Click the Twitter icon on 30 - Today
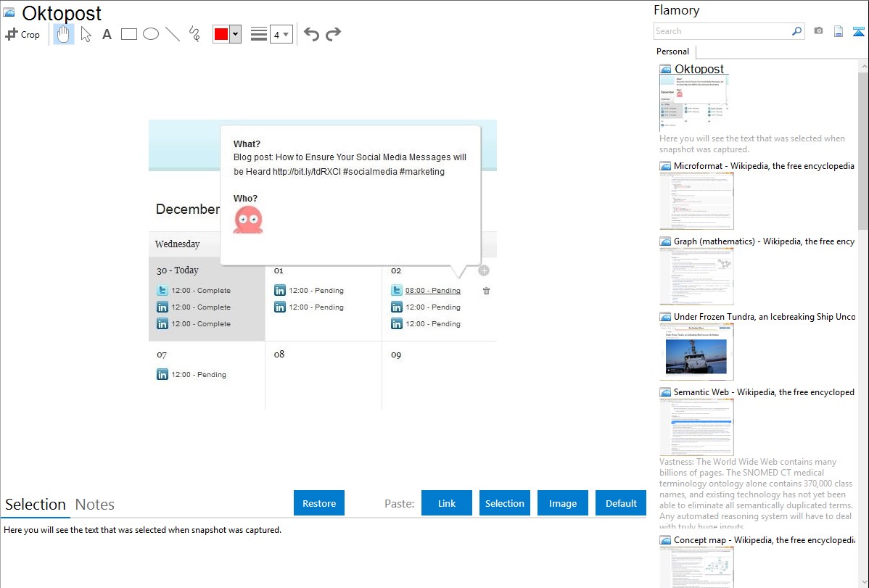Image resolution: width=869 pixels, height=588 pixels. coord(162,291)
